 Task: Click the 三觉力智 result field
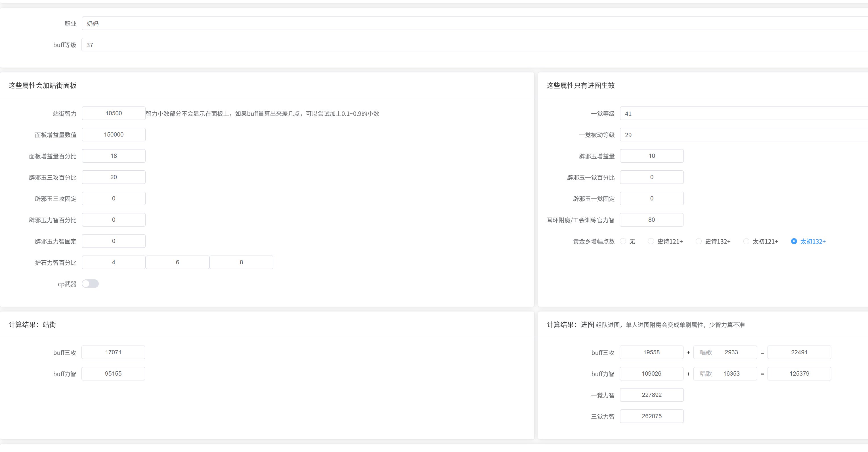click(651, 416)
